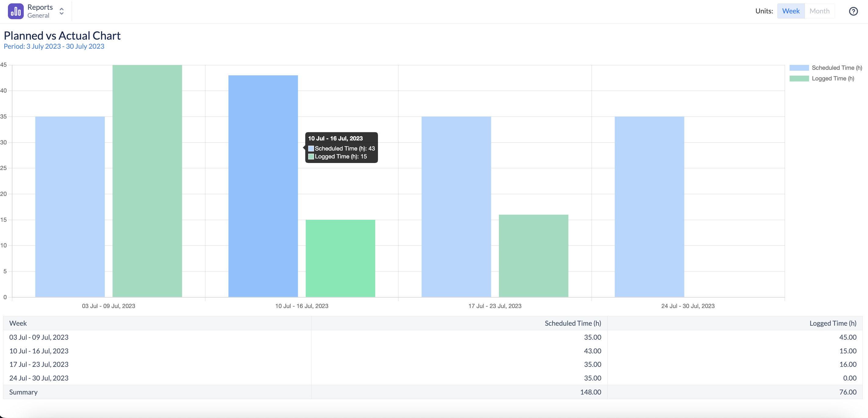Image resolution: width=868 pixels, height=418 pixels.
Task: Click the scheduled bar for 24 Jul - 30 Jul
Action: click(x=649, y=207)
